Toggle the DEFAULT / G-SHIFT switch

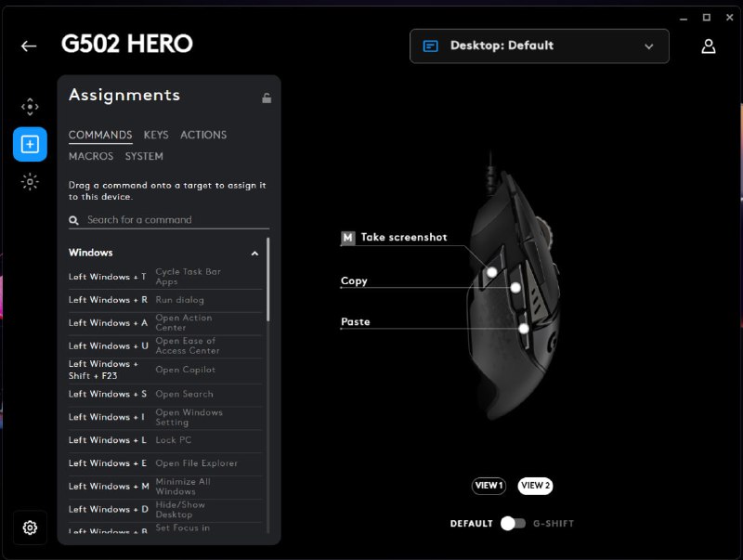[514, 524]
